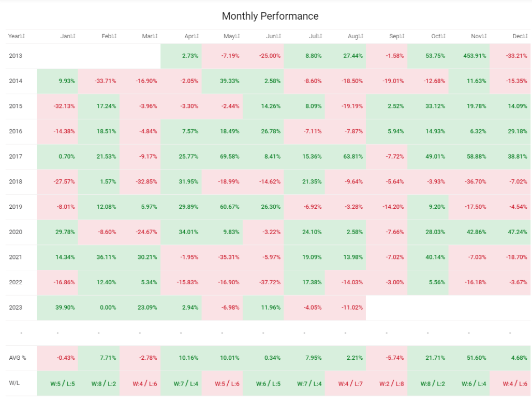Click the Nov sort icon
Viewport: 532px width, 398px height.
(484, 36)
